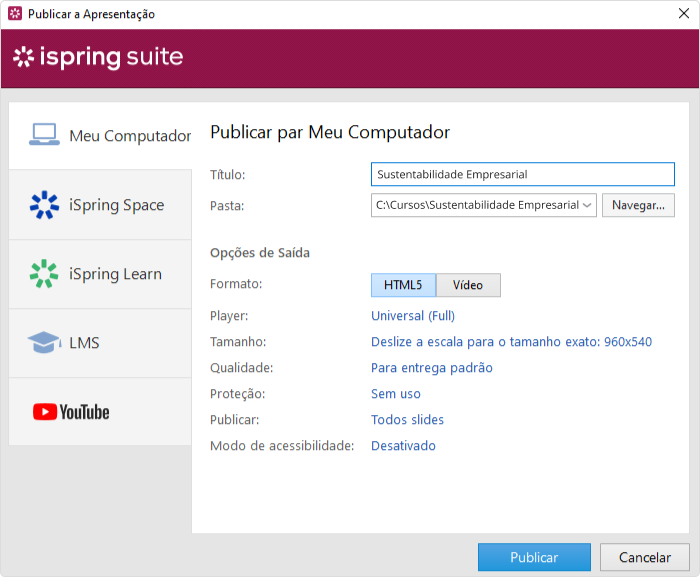Click the Título: label
700x577 pixels.
(228, 174)
